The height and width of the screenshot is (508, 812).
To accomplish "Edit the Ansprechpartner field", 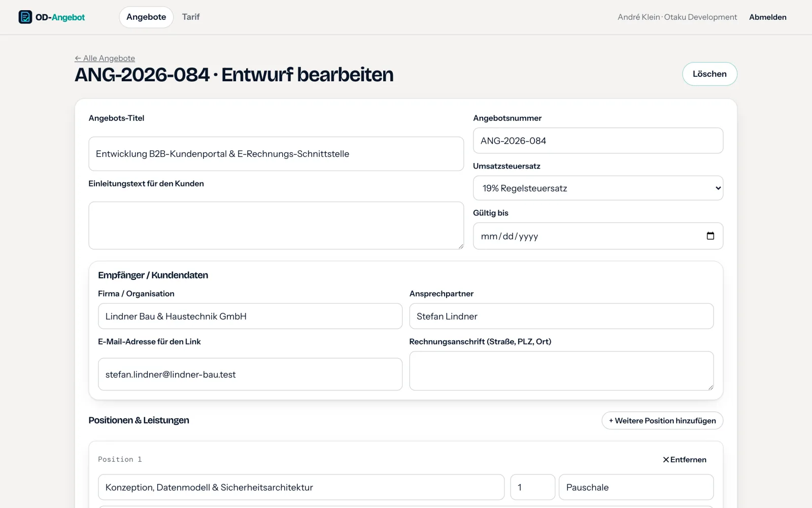I will tap(561, 316).
